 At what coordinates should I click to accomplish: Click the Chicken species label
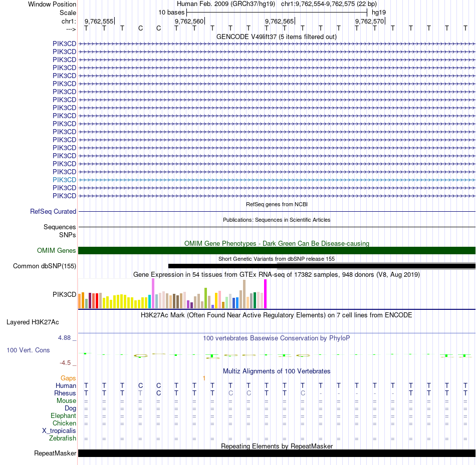click(64, 423)
